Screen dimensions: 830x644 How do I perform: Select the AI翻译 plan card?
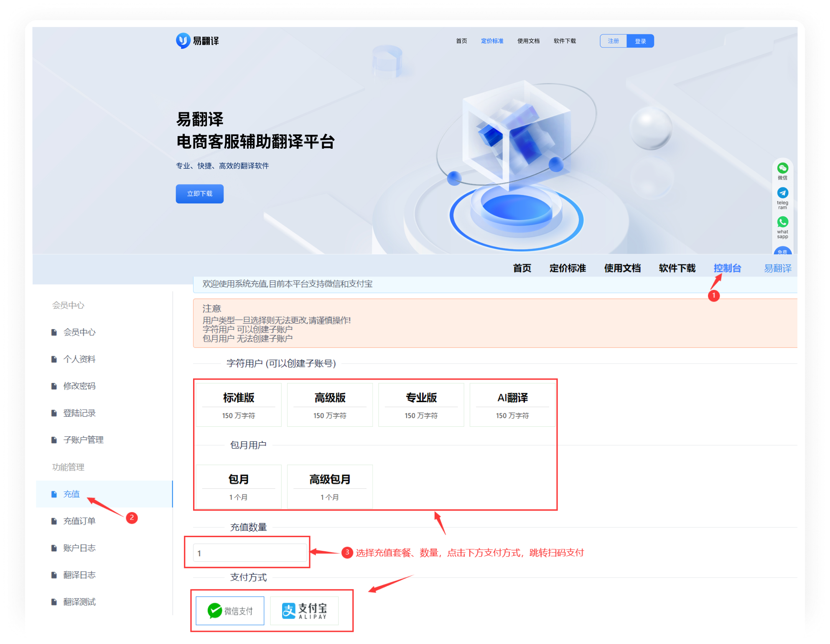[x=512, y=404]
